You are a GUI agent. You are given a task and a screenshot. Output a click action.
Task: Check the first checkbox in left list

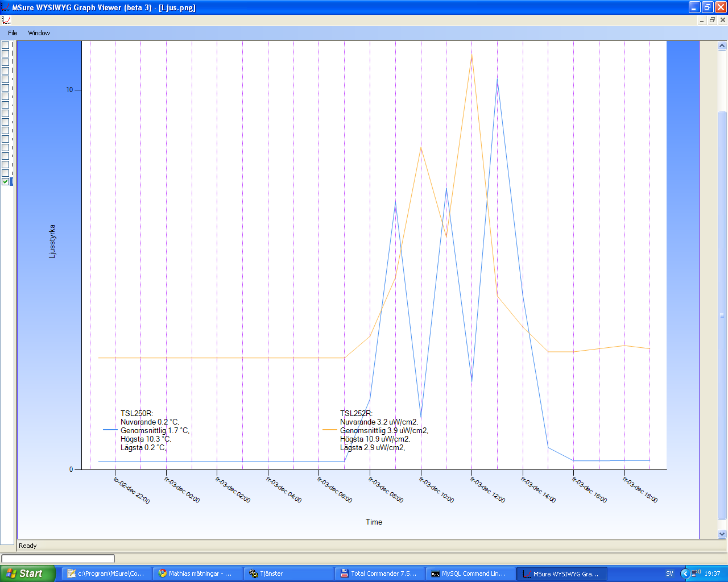pyautogui.click(x=6, y=45)
